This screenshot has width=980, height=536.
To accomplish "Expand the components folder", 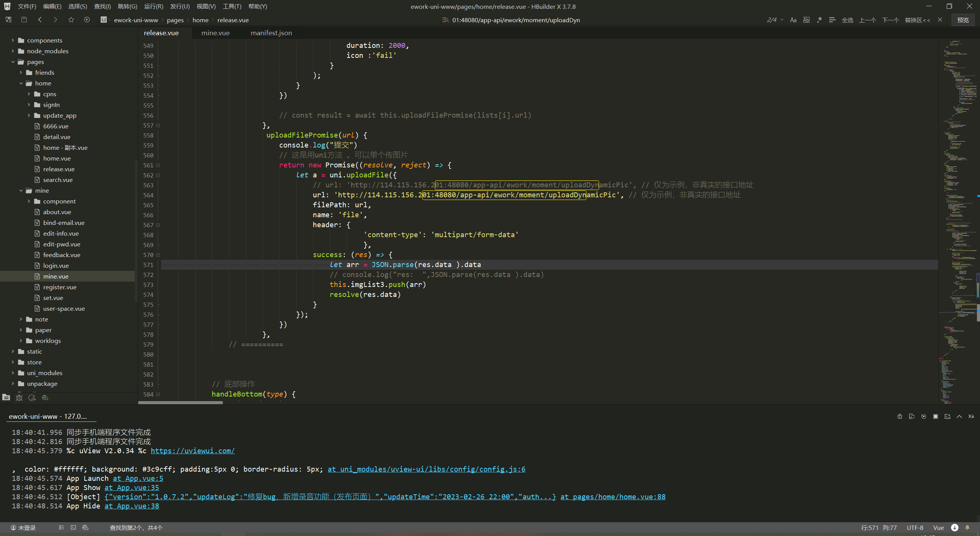I will [x=13, y=40].
